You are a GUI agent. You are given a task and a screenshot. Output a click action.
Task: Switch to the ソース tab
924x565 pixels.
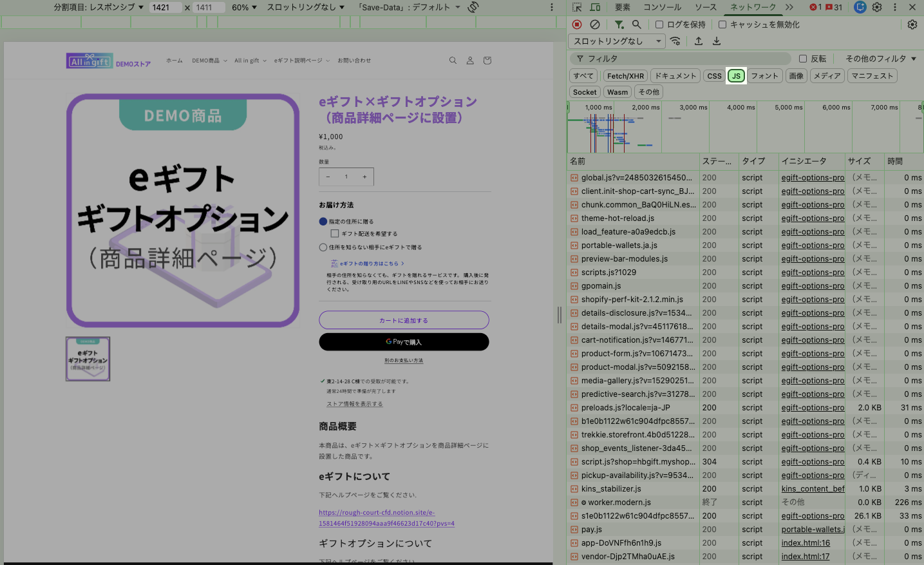click(x=705, y=7)
